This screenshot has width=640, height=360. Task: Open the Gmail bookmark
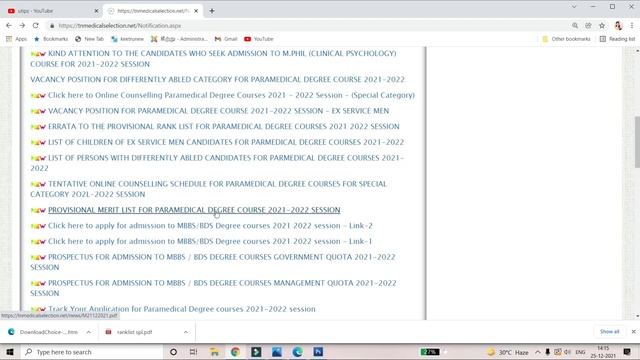[226, 39]
